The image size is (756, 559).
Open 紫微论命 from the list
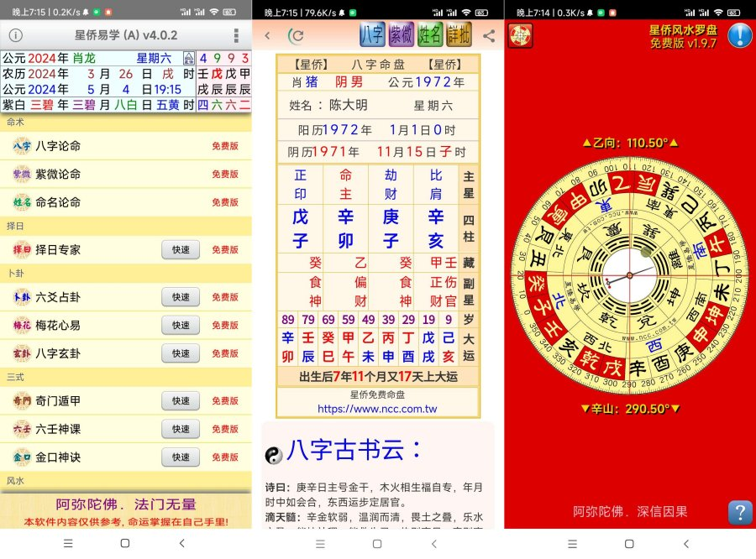tap(59, 174)
